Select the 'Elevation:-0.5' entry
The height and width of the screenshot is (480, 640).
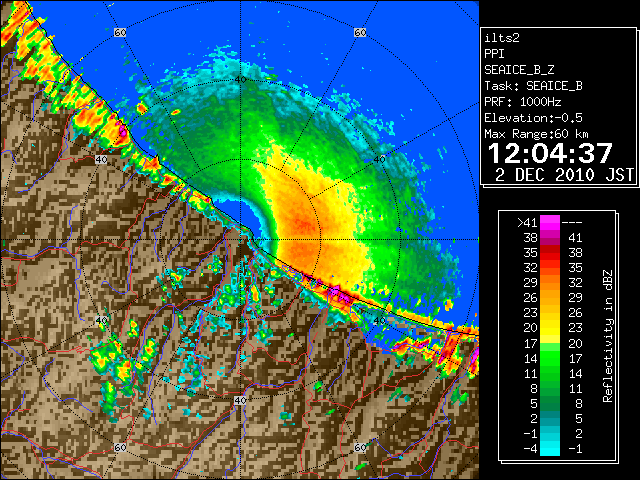pos(533,118)
